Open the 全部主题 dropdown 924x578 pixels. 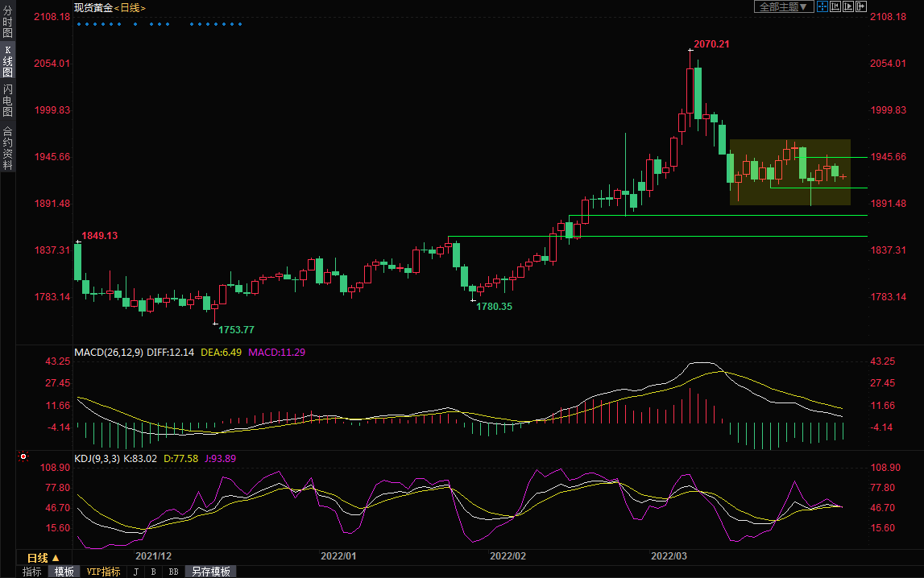[783, 6]
